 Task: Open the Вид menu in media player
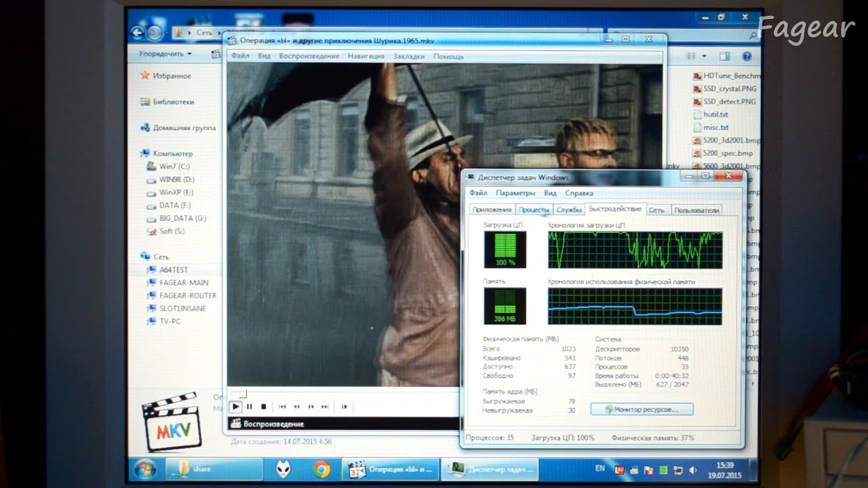[264, 56]
